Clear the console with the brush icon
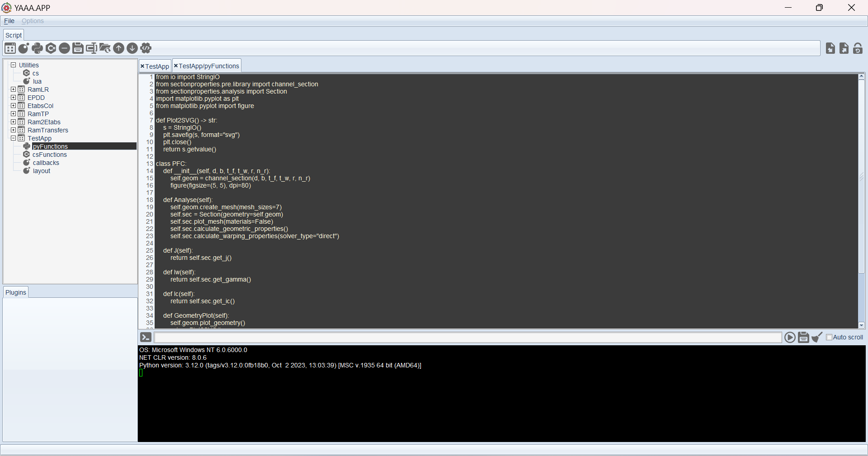 (817, 337)
